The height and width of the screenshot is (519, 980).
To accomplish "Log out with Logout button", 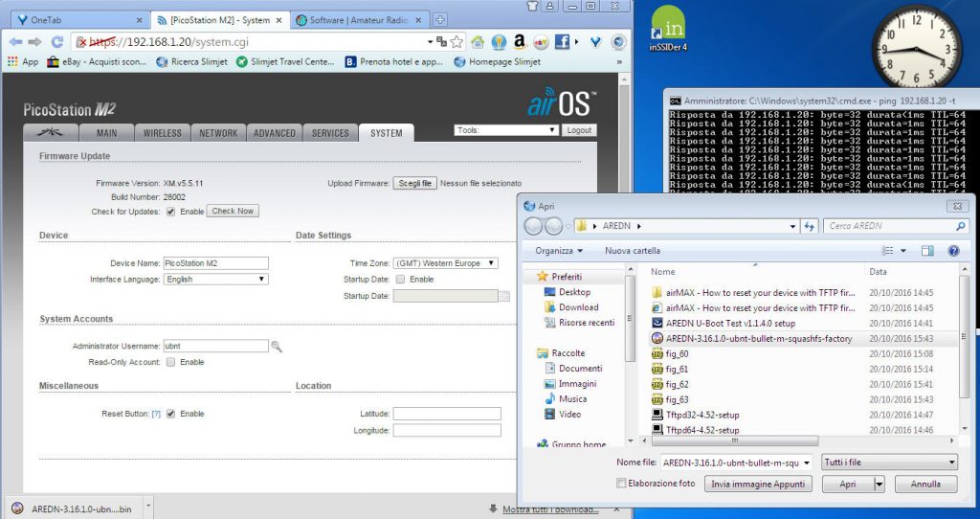I will pos(579,130).
